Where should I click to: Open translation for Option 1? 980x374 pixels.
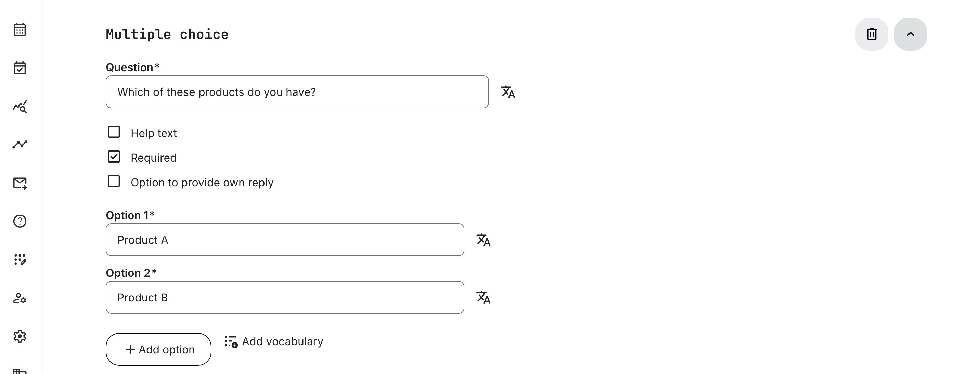[483, 240]
